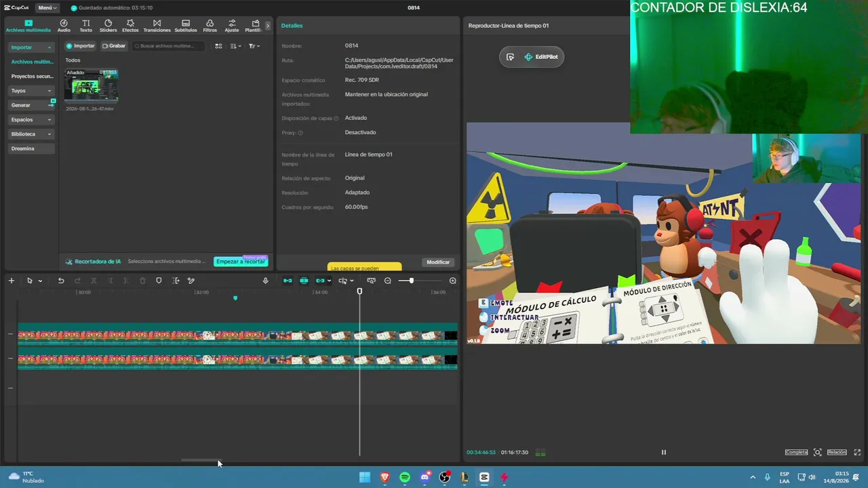Click the player zoom-to-fit focus icon
The height and width of the screenshot is (488, 868).
tap(818, 452)
